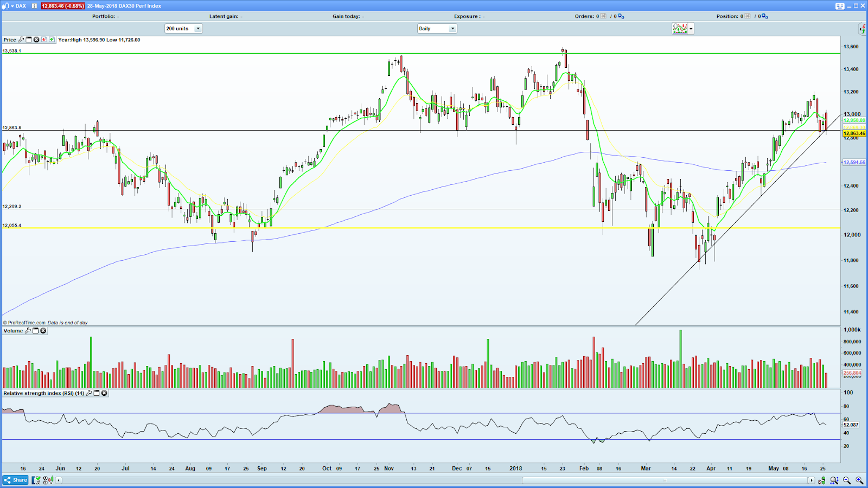Click the May marker on time axis
Image resolution: width=868 pixels, height=488 pixels.
pos(774,468)
